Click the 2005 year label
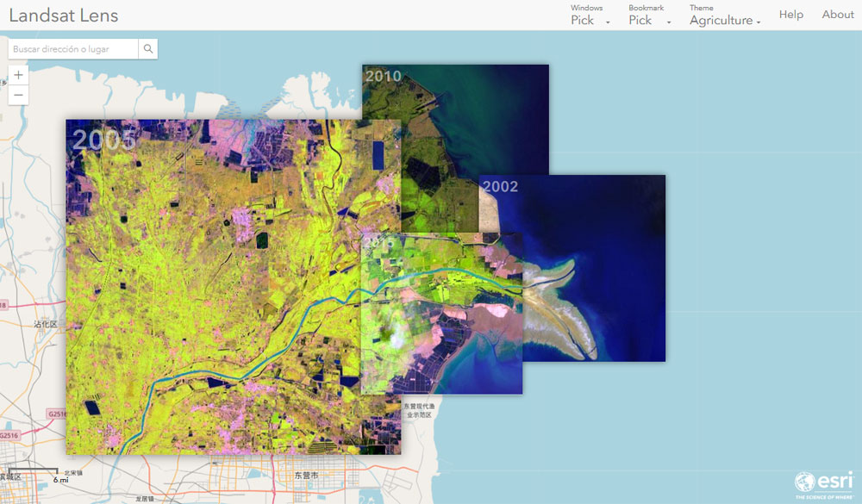The image size is (862, 504). tap(104, 140)
